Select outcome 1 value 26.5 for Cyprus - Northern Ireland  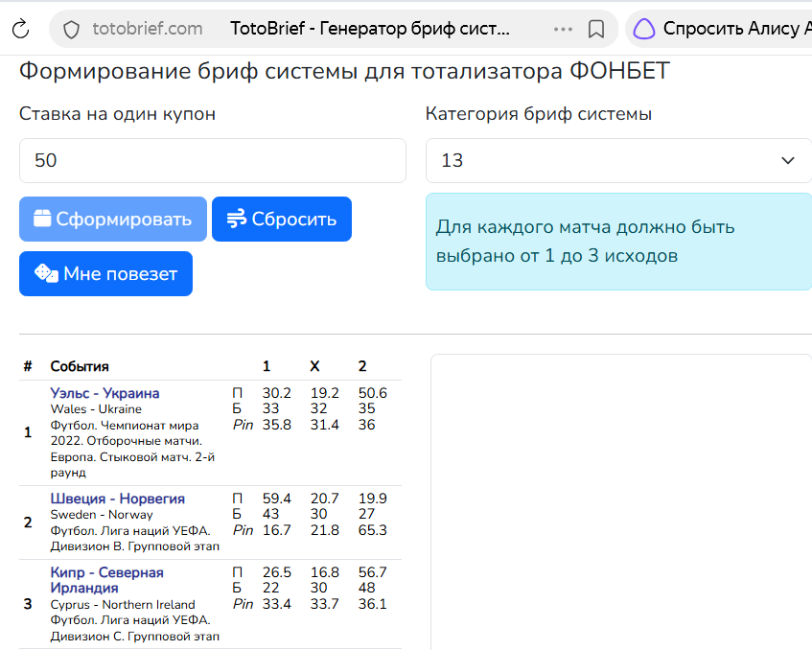point(276,572)
